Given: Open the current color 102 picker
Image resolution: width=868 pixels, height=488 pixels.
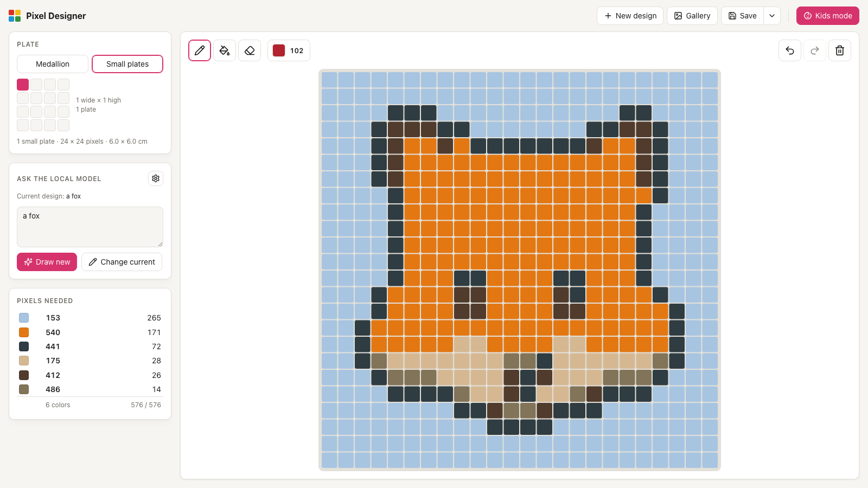Looking at the screenshot, I should coord(289,50).
